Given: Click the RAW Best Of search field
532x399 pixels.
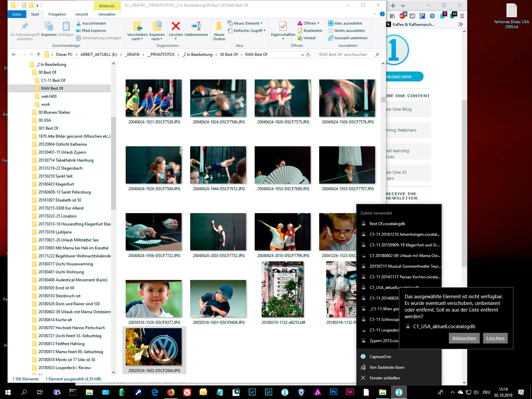Looking at the screenshot, I should click(x=348, y=55).
